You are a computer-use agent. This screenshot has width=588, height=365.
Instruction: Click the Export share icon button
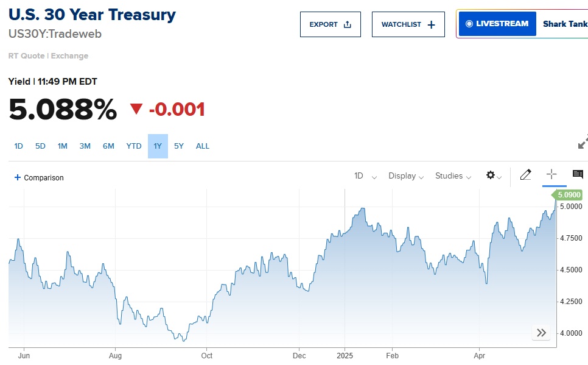331,24
